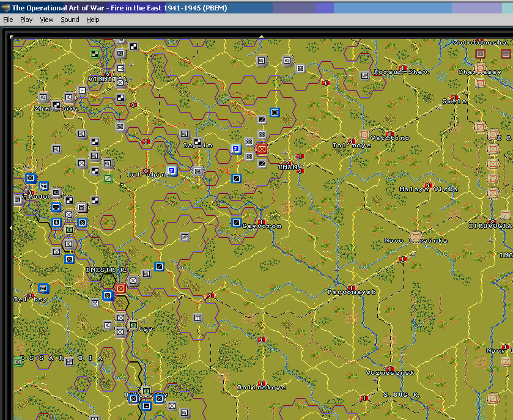
Task: Select the red infantry unit at Uman
Action: pos(262,149)
